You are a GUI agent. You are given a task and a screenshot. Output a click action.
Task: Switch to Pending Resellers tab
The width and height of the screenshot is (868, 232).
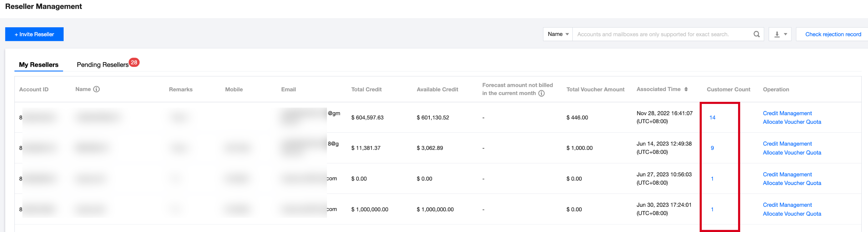(102, 65)
